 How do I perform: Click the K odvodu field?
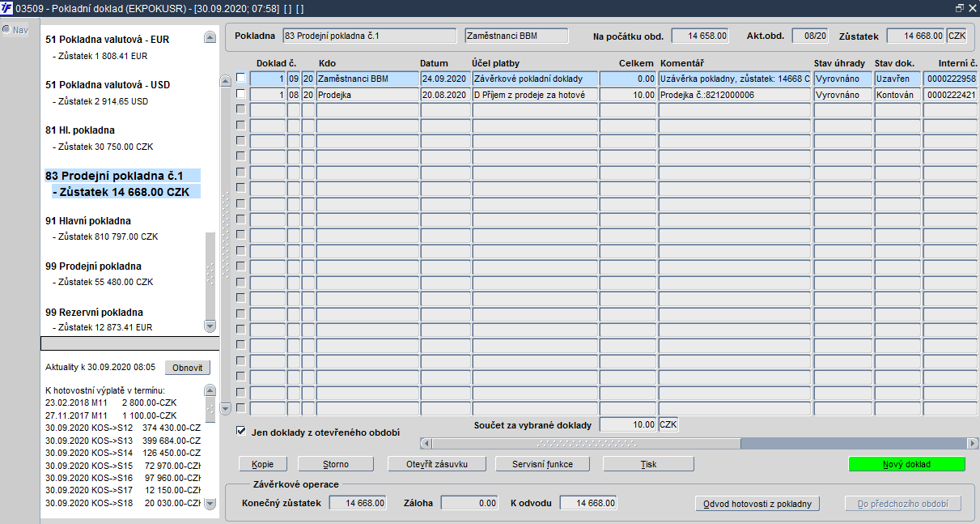point(588,503)
